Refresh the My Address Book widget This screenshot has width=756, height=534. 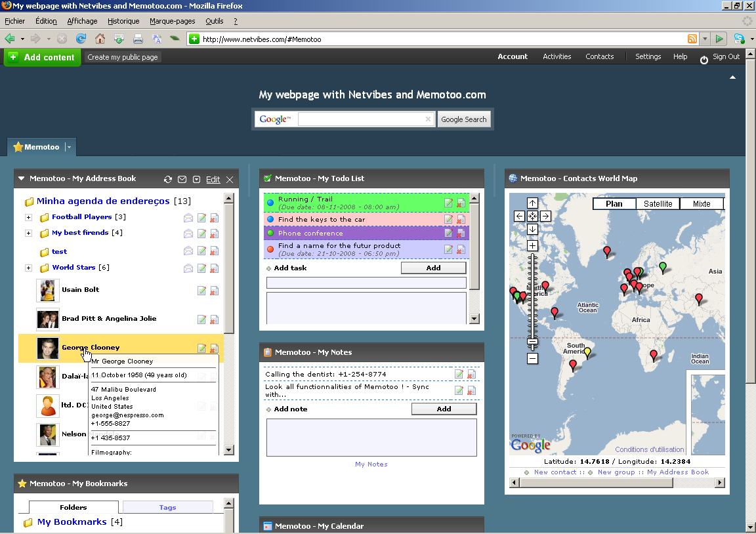[168, 179]
